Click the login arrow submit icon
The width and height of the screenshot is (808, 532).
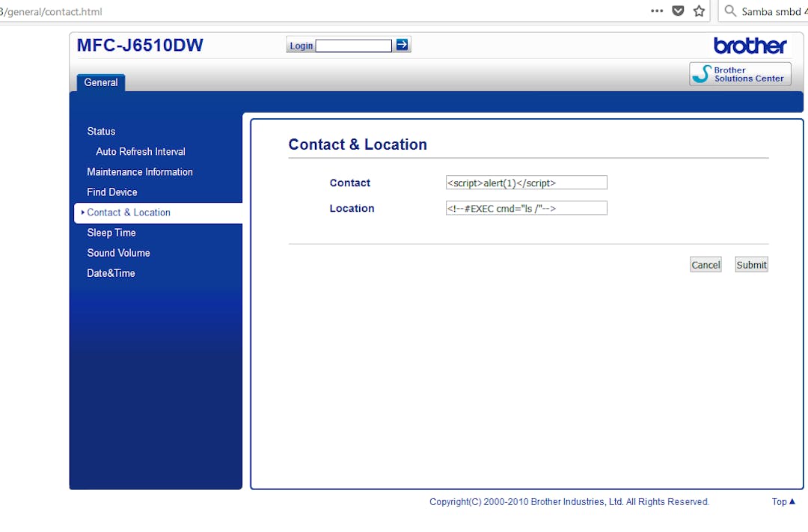click(403, 45)
